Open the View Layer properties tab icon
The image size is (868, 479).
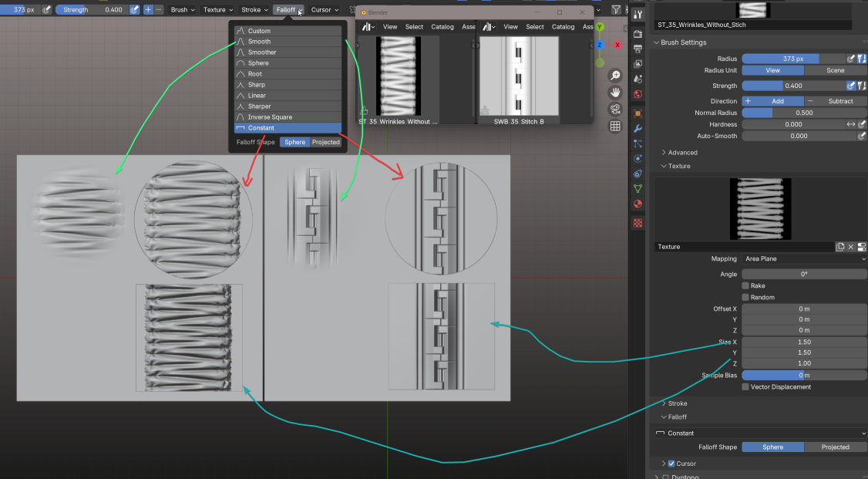[638, 64]
